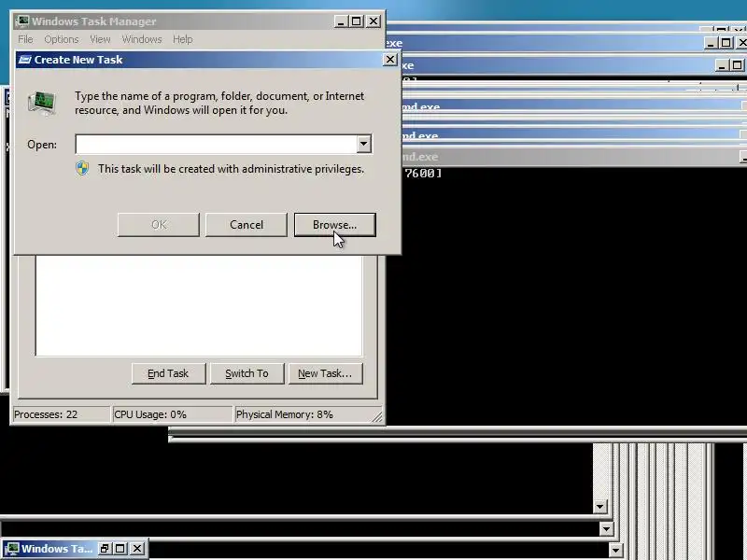747x560 pixels.
Task: Click the minimized Windows Ta... title bar
Action: [x=57, y=549]
